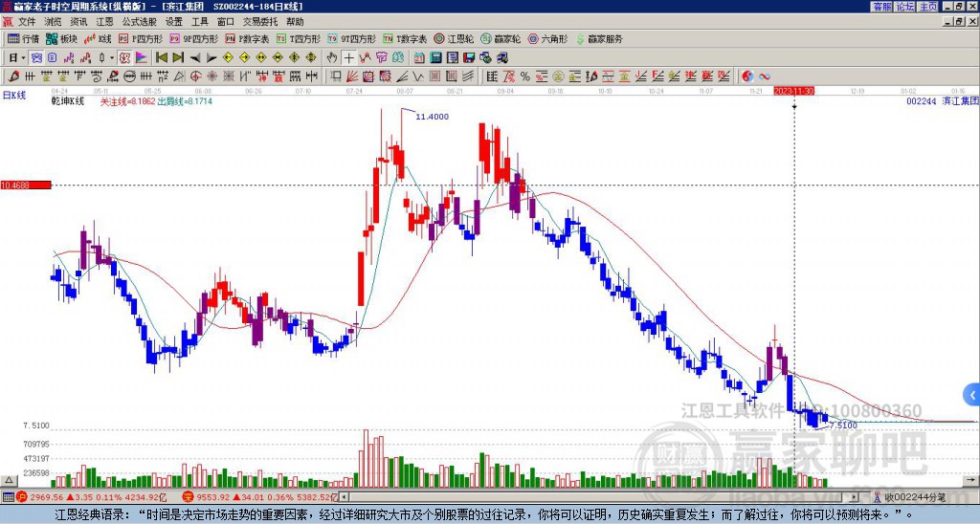Image resolution: width=980 pixels, height=524 pixels.
Task: Open the 设置 menu
Action: pyautogui.click(x=174, y=22)
